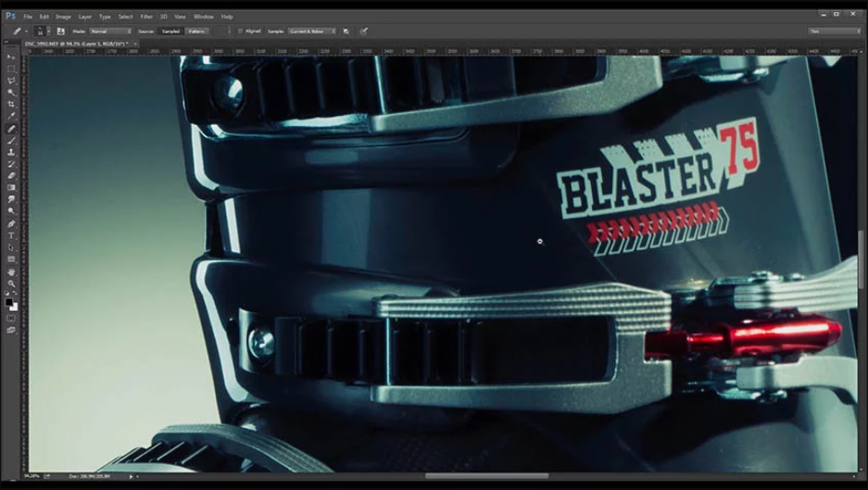868x490 pixels.
Task: Select the Path Selection tool
Action: point(11,247)
